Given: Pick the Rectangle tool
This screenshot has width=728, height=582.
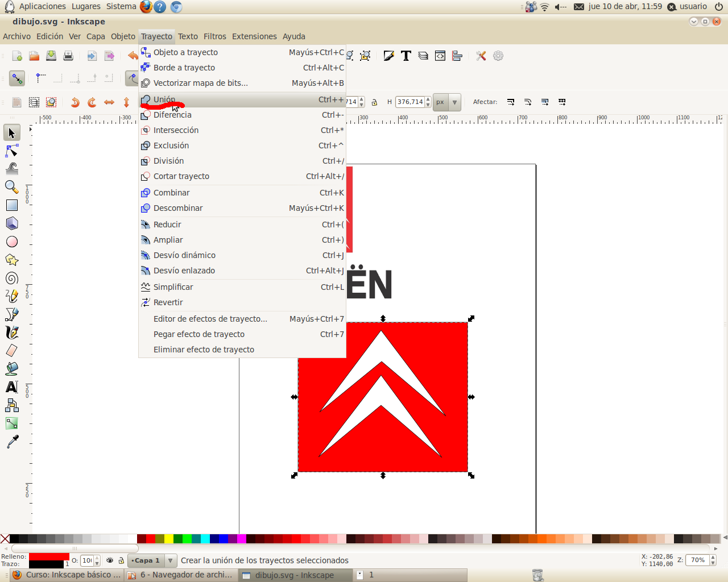Looking at the screenshot, I should [x=11, y=205].
